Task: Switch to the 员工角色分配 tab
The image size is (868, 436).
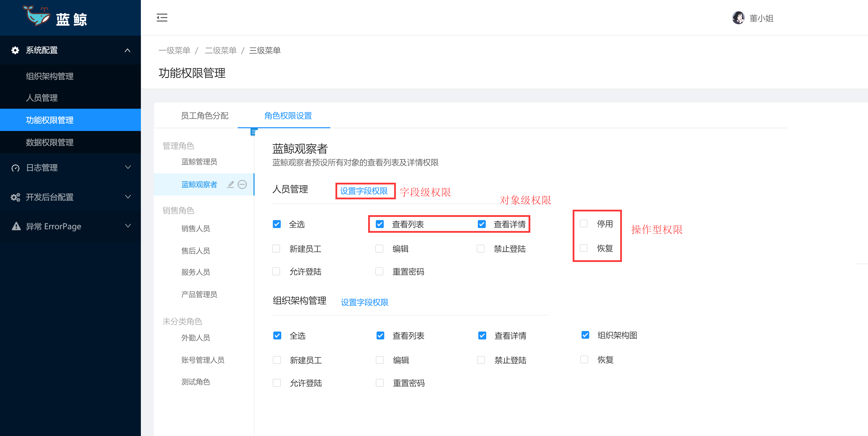Action: (x=205, y=116)
